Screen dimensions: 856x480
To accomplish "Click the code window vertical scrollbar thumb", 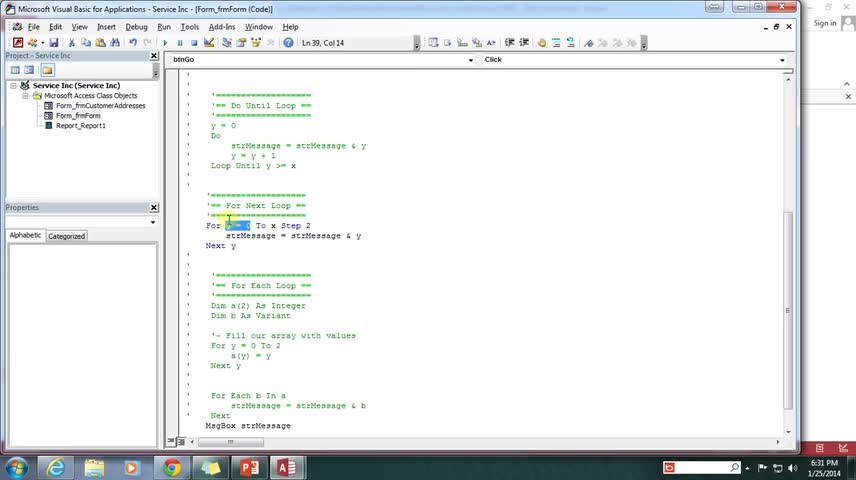I will (x=788, y=310).
